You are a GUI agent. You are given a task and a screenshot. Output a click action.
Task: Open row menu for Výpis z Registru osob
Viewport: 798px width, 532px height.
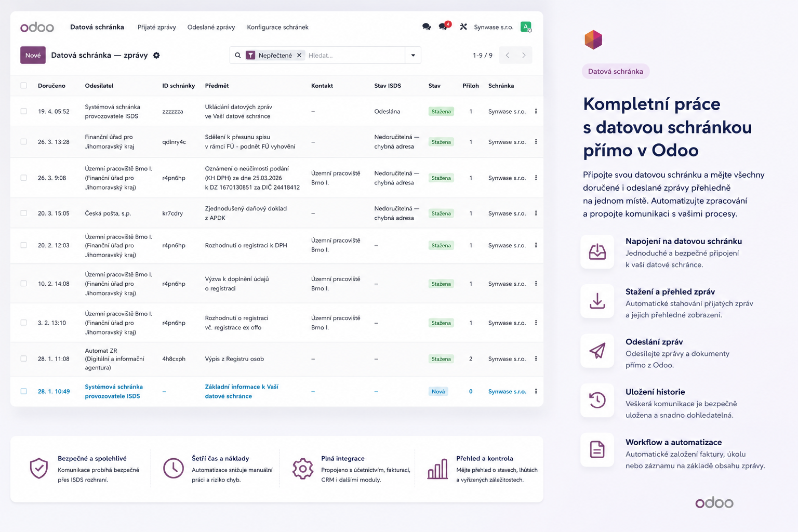pyautogui.click(x=536, y=358)
